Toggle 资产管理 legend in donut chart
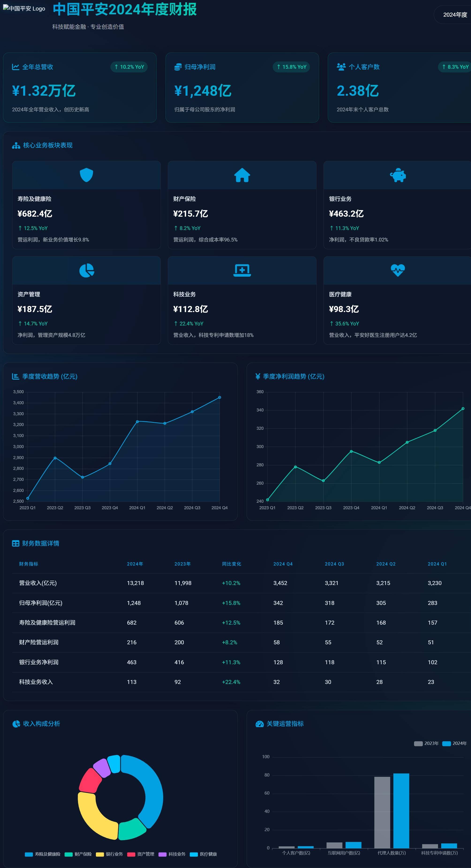The image size is (471, 868). coord(140,854)
